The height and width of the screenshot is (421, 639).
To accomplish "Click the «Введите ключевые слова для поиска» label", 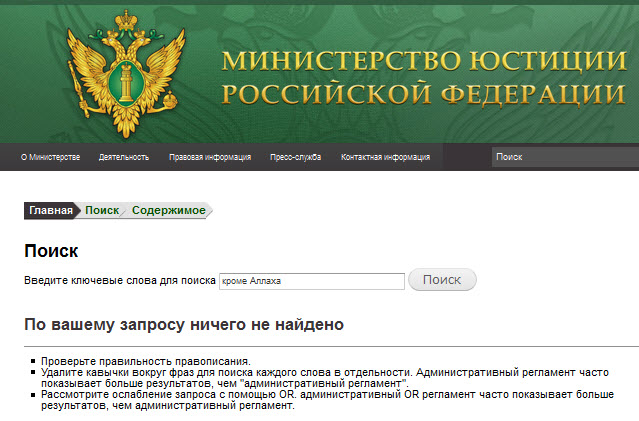I will [x=120, y=281].
